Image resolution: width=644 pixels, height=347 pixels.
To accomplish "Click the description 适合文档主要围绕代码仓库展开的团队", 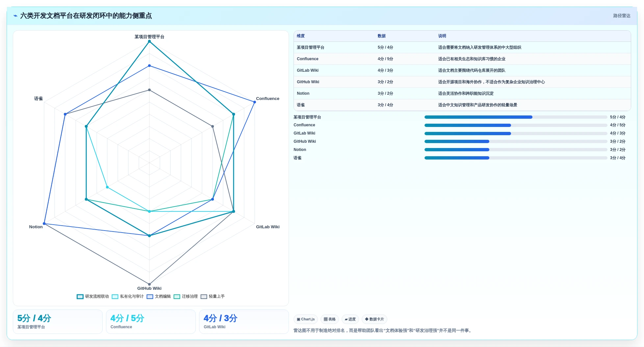I will (x=472, y=70).
